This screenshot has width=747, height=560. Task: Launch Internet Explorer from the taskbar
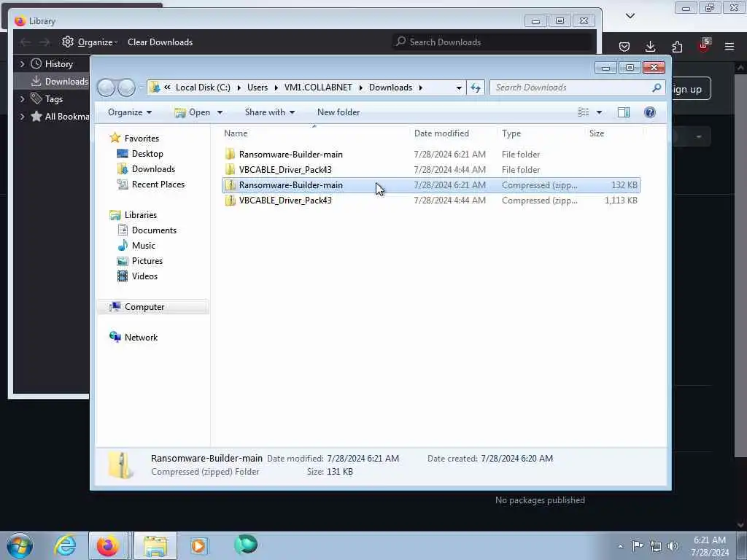pyautogui.click(x=65, y=545)
